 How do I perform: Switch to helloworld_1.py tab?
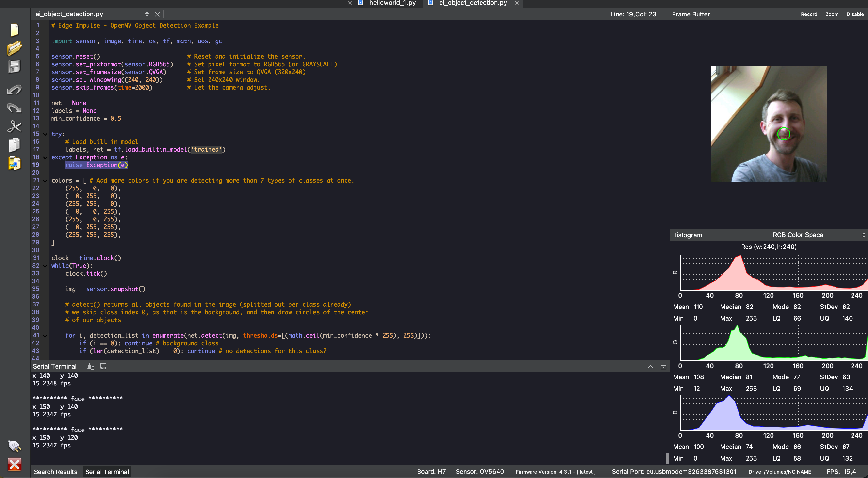click(392, 3)
